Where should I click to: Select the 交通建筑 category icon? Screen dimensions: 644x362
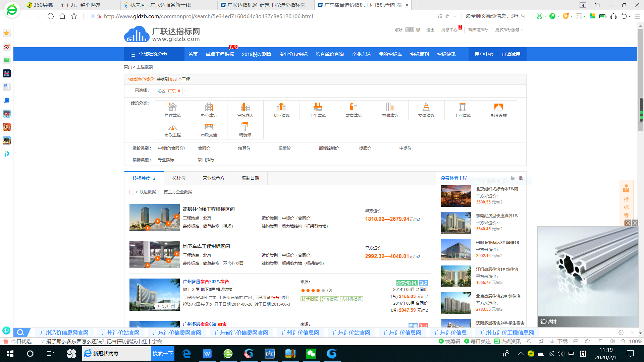pos(390,107)
